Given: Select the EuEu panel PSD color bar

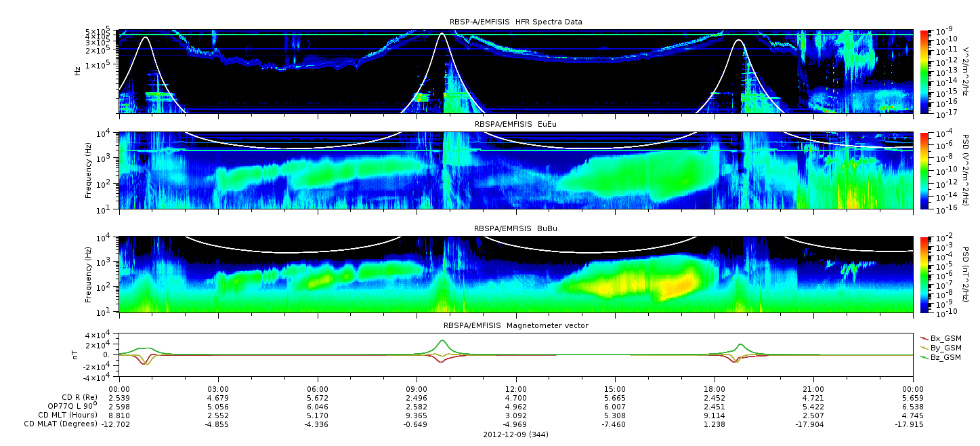Looking at the screenshot, I should (924, 170).
